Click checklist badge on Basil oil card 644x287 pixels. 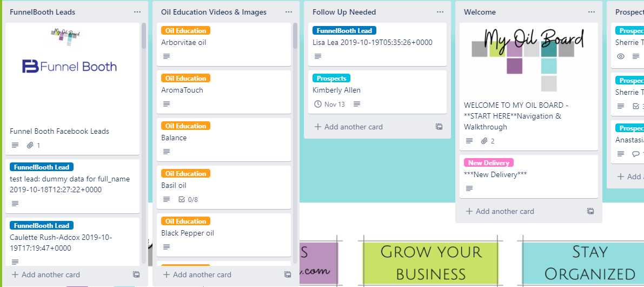[188, 199]
